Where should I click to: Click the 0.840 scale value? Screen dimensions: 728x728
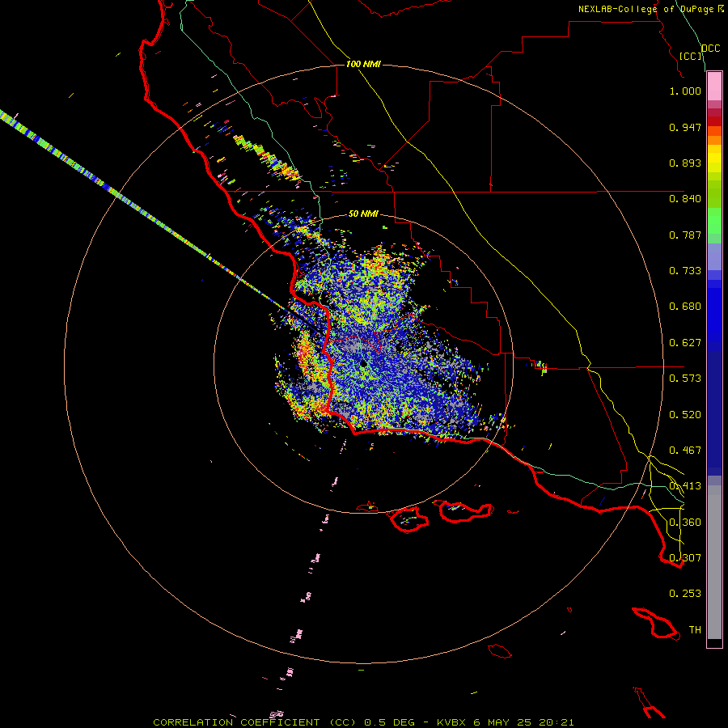pos(685,199)
